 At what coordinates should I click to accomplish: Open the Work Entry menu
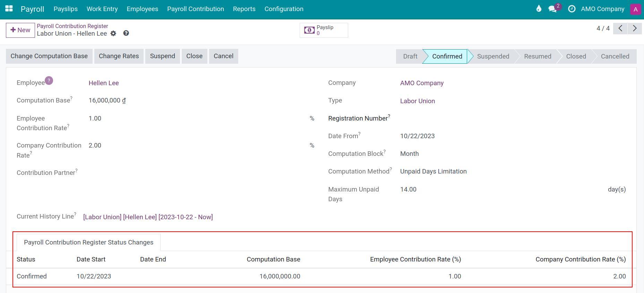tap(102, 9)
